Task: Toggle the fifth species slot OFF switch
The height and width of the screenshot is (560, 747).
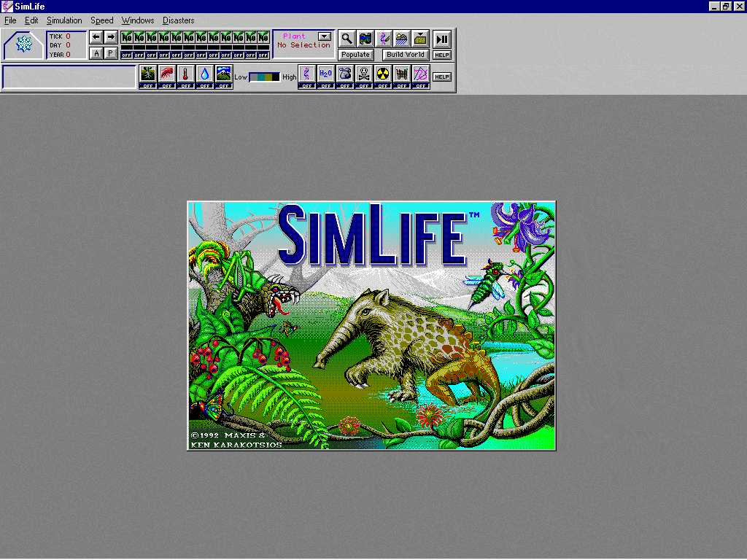Action: pyautogui.click(x=176, y=55)
